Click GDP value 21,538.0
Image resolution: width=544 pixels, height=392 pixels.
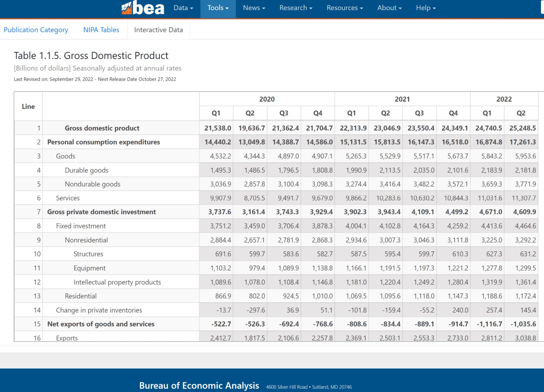click(x=218, y=128)
